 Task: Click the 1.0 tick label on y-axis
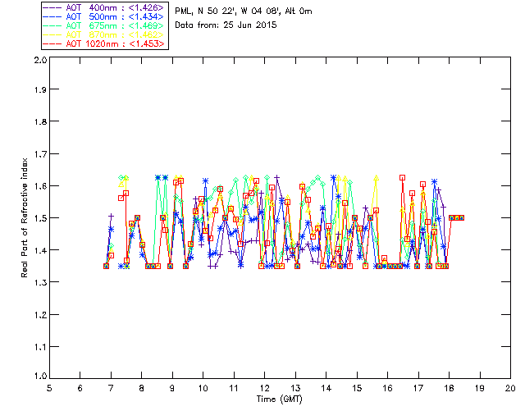tap(39, 377)
